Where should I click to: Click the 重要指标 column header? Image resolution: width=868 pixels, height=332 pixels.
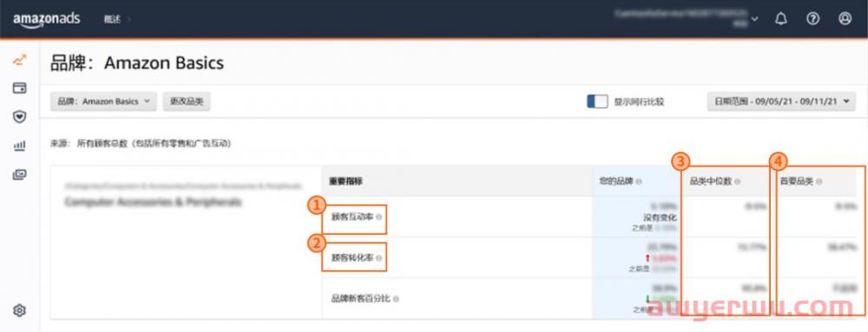click(x=346, y=182)
